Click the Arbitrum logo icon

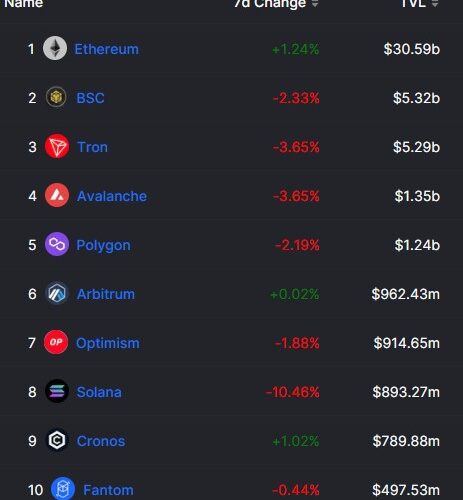coord(57,293)
